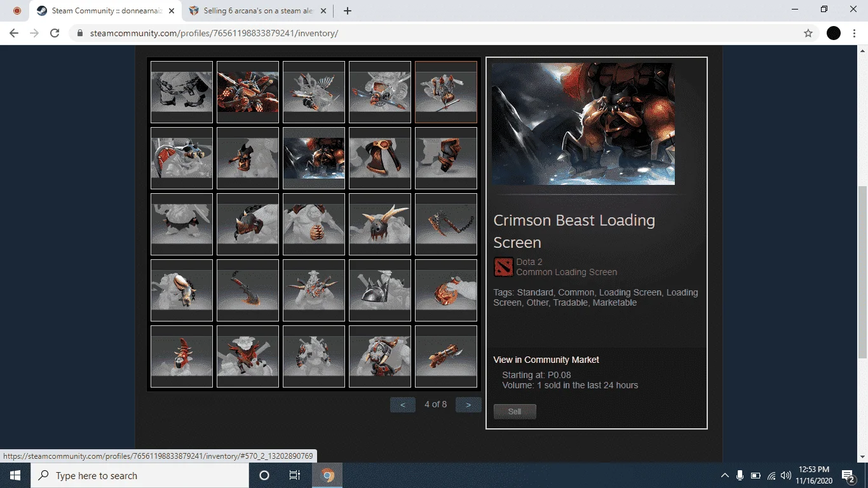
Task: Open the network connections icon
Action: click(x=771, y=475)
